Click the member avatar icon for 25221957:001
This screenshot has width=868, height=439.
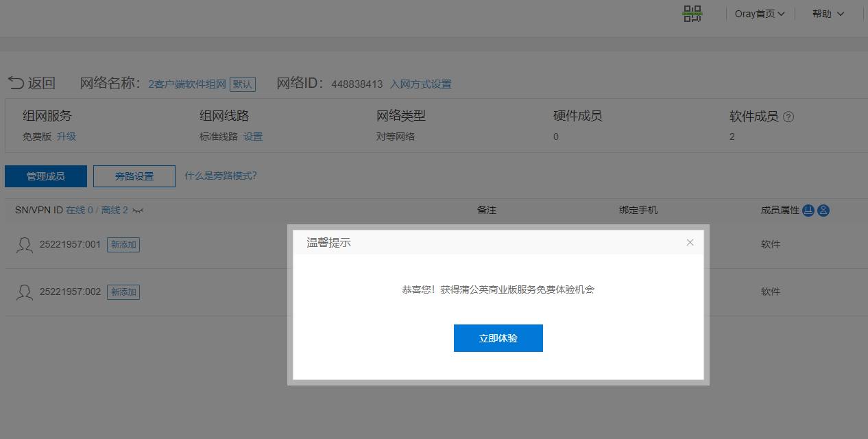click(x=24, y=245)
